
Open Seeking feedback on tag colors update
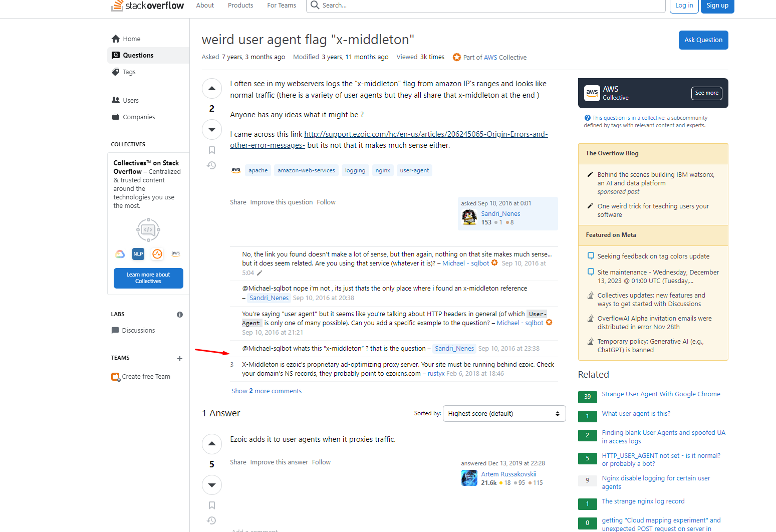[653, 256]
